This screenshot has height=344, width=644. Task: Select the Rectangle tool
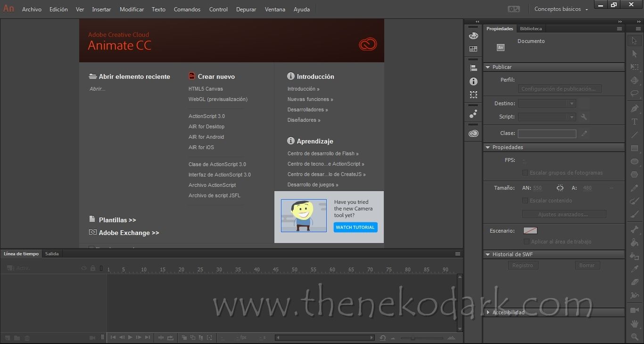(635, 148)
